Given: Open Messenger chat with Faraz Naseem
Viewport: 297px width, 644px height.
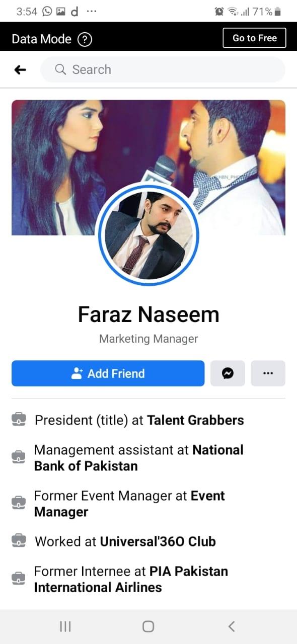Looking at the screenshot, I should point(228,373).
